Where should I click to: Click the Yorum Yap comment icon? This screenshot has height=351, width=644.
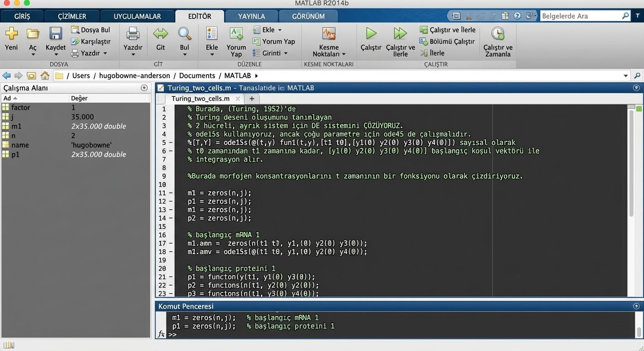(x=236, y=34)
